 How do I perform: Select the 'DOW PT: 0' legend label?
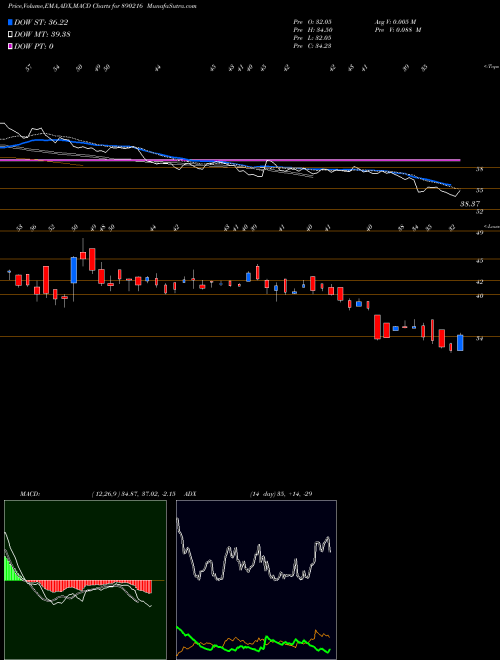34,47
